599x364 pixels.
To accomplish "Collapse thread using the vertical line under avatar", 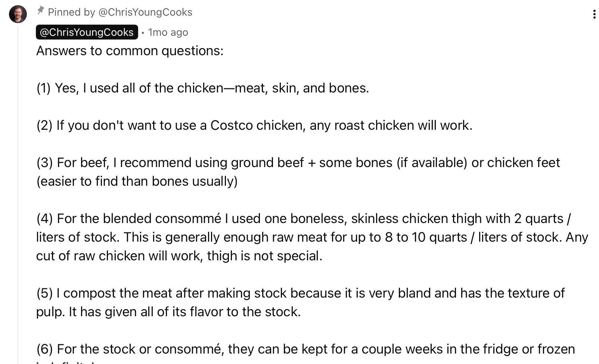I will click(18, 186).
